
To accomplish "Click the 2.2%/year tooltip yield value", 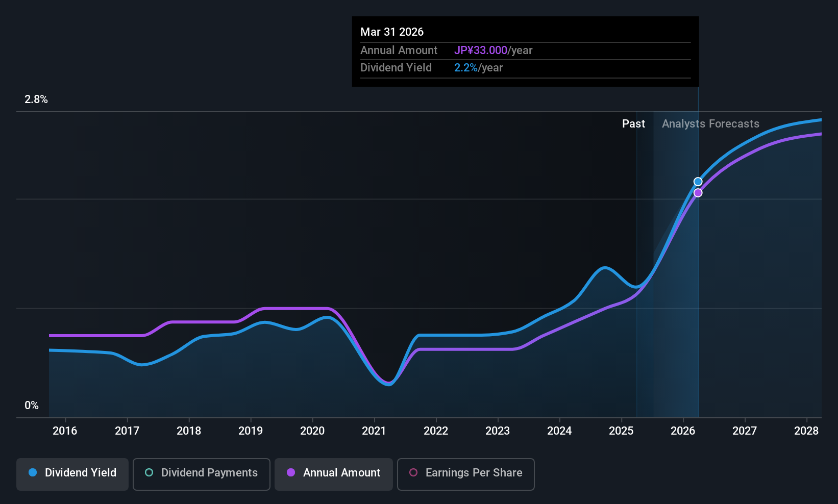I will coord(479,67).
